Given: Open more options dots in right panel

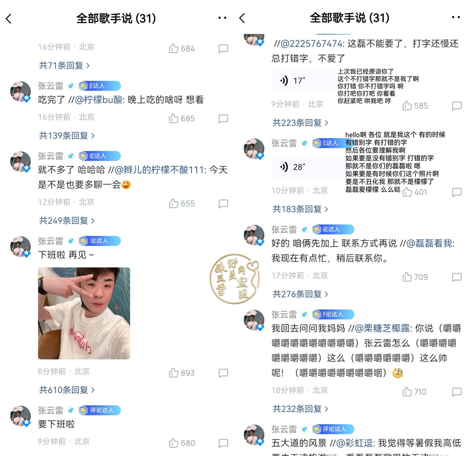Looking at the screenshot, I should coord(456,17).
